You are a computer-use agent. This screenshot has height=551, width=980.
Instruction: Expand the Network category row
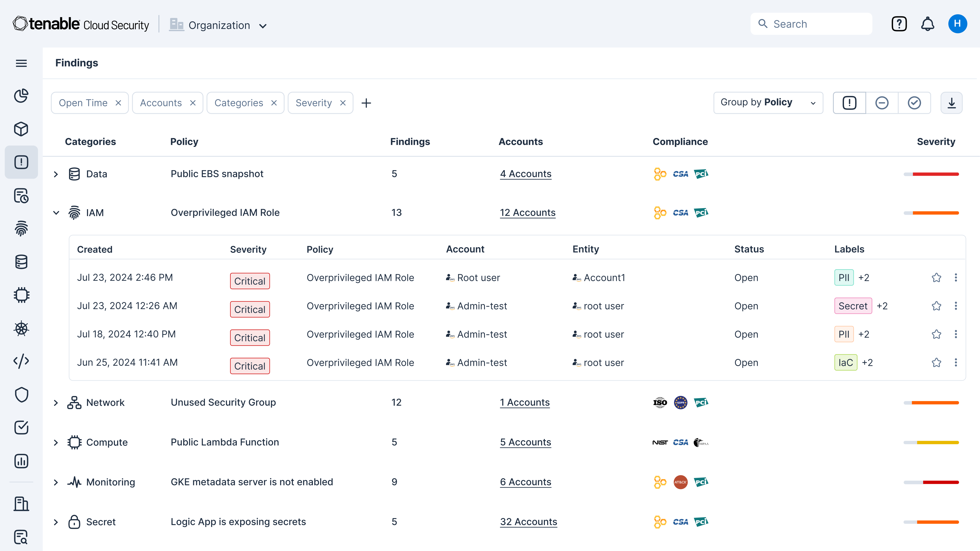pyautogui.click(x=56, y=403)
